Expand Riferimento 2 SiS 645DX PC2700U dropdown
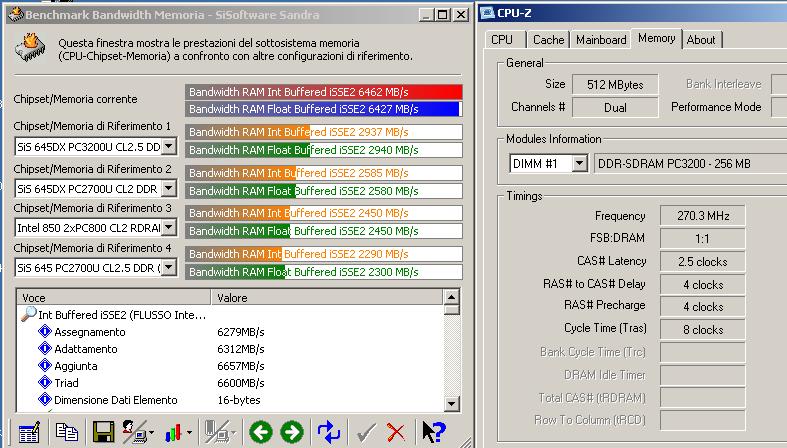Image resolution: width=787 pixels, height=448 pixels. (169, 188)
